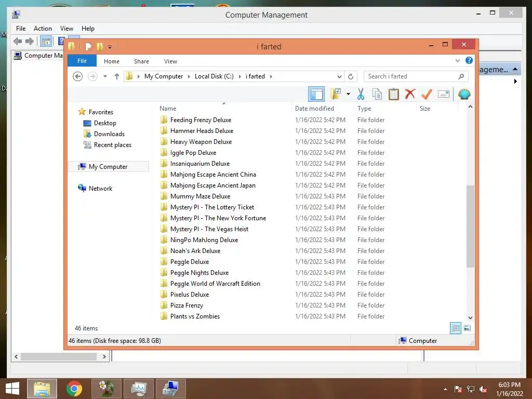Click Properties icon in quick access toolbar
Image resolution: width=532 pixels, height=399 pixels.
88,46
